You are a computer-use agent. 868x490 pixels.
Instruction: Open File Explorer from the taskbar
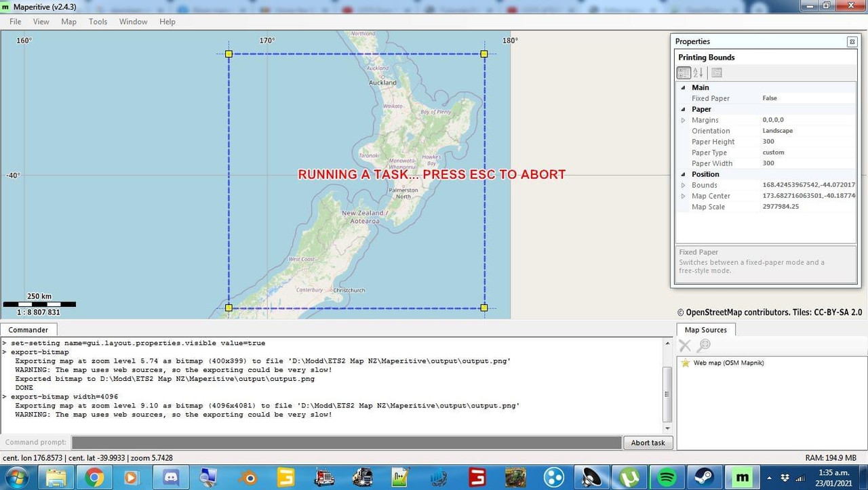56,477
